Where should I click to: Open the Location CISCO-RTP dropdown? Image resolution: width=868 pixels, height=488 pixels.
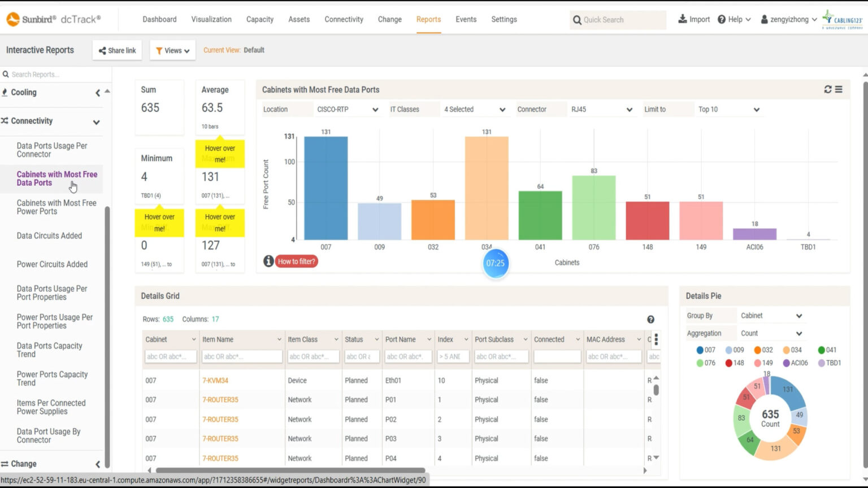pyautogui.click(x=347, y=110)
